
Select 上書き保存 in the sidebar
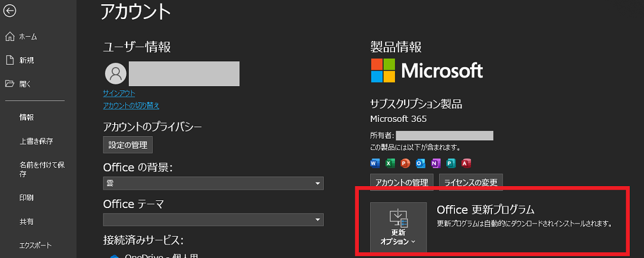(38, 141)
